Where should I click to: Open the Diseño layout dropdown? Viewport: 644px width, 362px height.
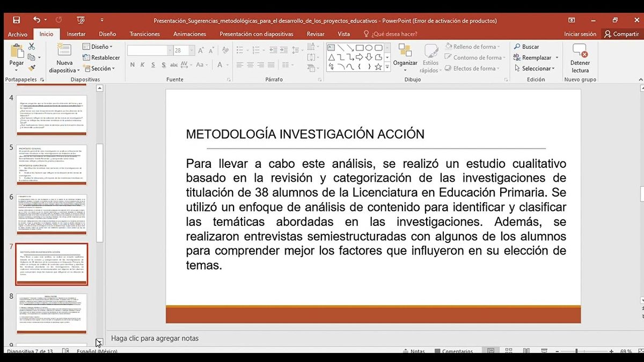click(98, 47)
